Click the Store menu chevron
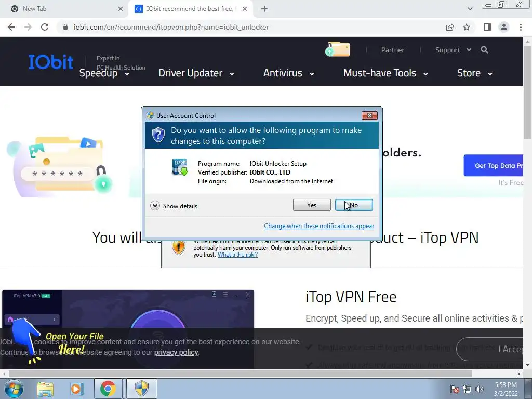532x399 pixels. (490, 74)
